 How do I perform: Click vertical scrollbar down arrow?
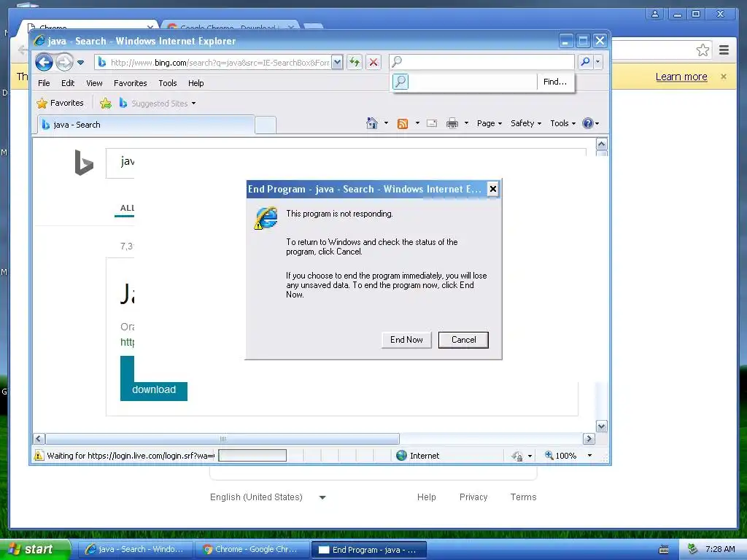pos(602,427)
